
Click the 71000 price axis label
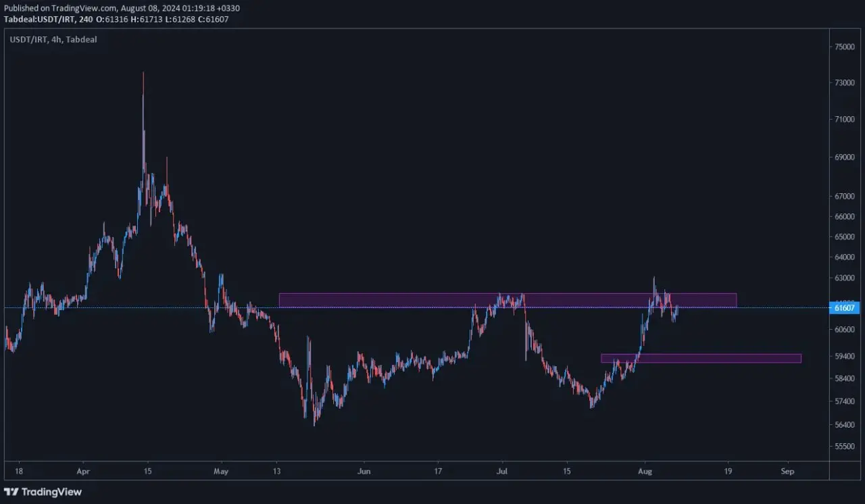(x=845, y=119)
